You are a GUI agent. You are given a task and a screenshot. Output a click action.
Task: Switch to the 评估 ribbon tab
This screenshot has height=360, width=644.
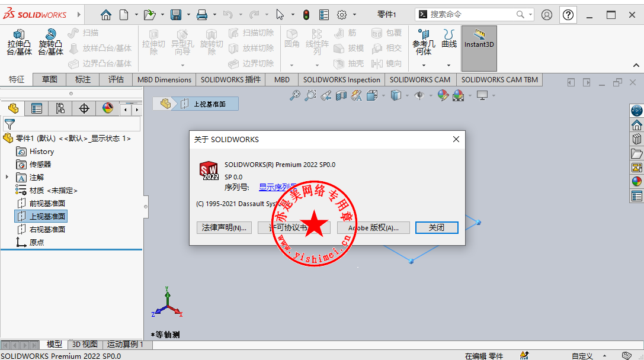coord(116,79)
